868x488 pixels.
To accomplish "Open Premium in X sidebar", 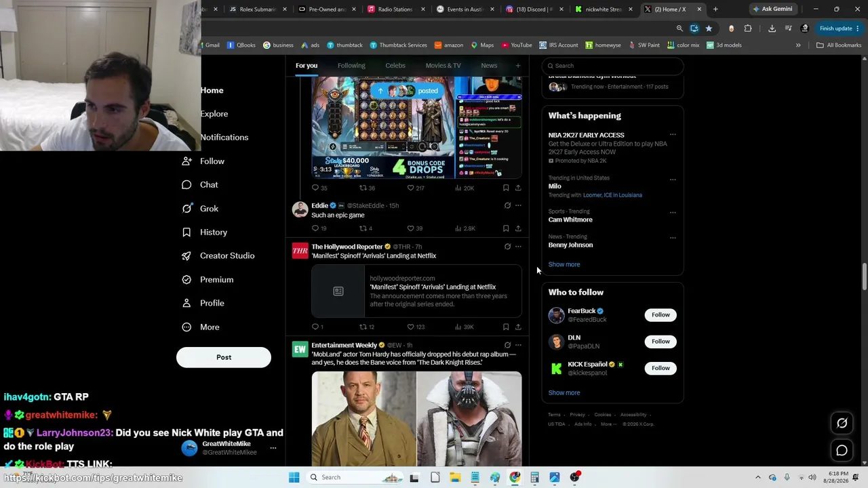I will (208, 279).
